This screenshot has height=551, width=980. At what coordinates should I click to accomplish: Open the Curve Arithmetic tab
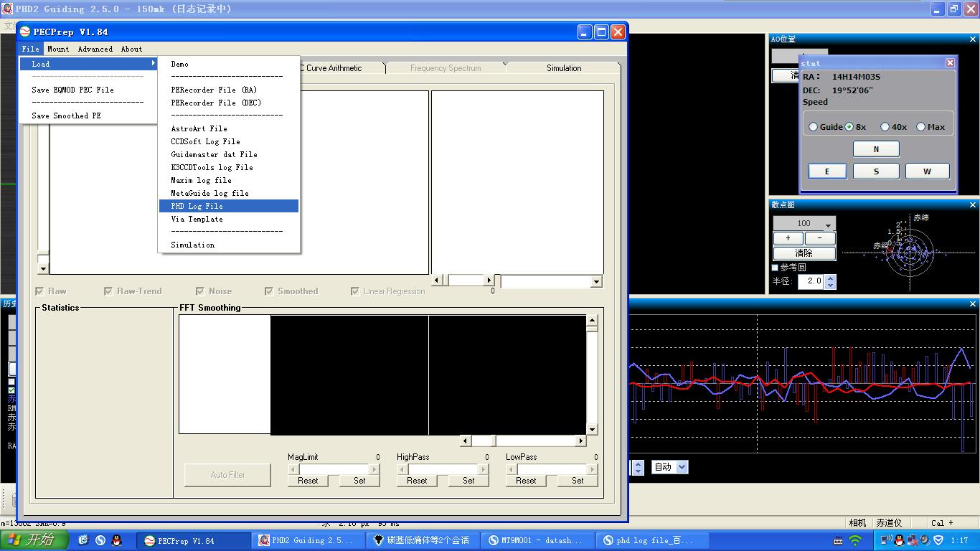334,67
